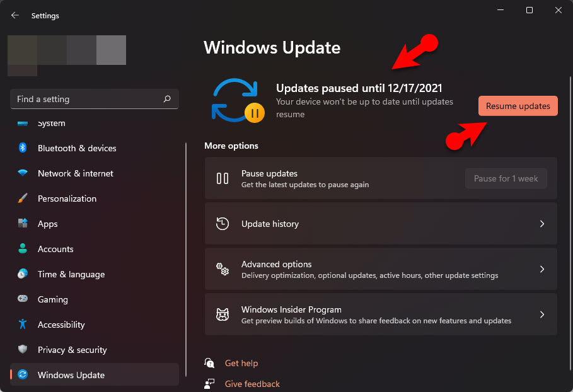Image resolution: width=573 pixels, height=392 pixels.
Task: Click the Windows Insider cat icon
Action: 222,314
